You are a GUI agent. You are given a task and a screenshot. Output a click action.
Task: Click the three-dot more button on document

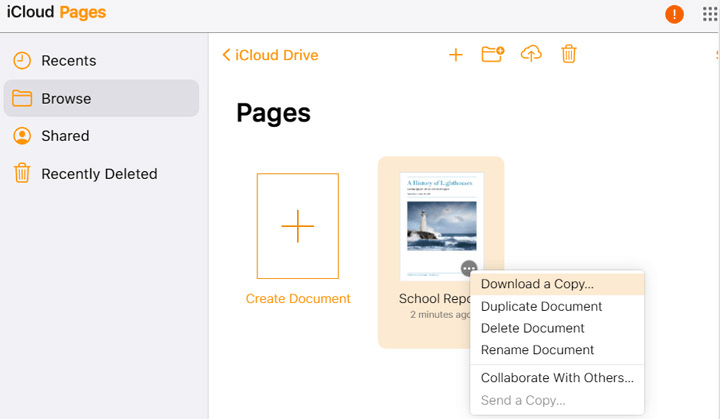pos(469,268)
